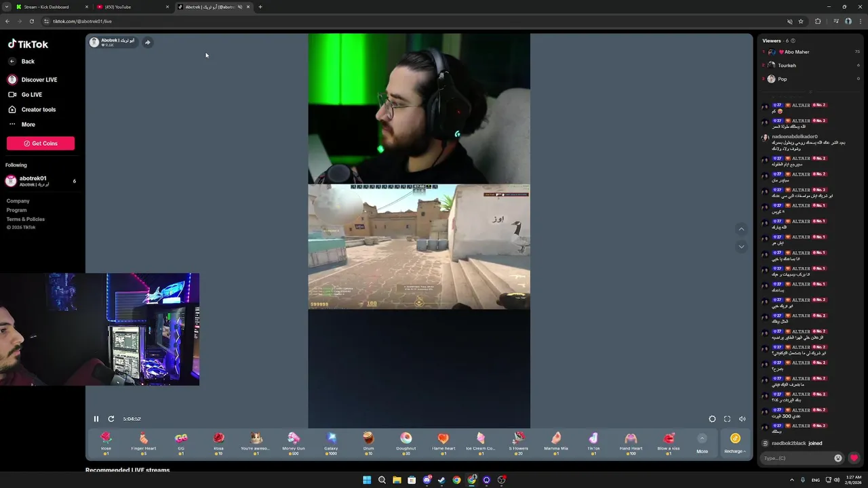This screenshot has height=488, width=868.
Task: Send the Blow a kiss gift
Action: (x=668, y=443)
